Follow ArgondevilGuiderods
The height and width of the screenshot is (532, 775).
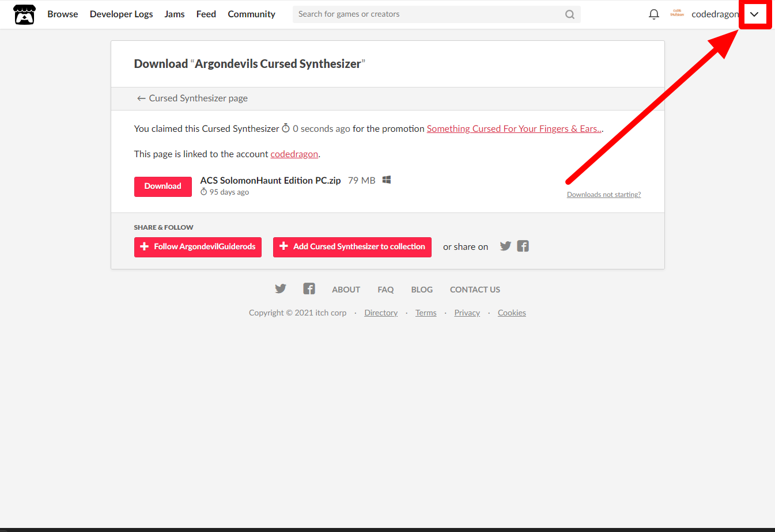point(198,247)
